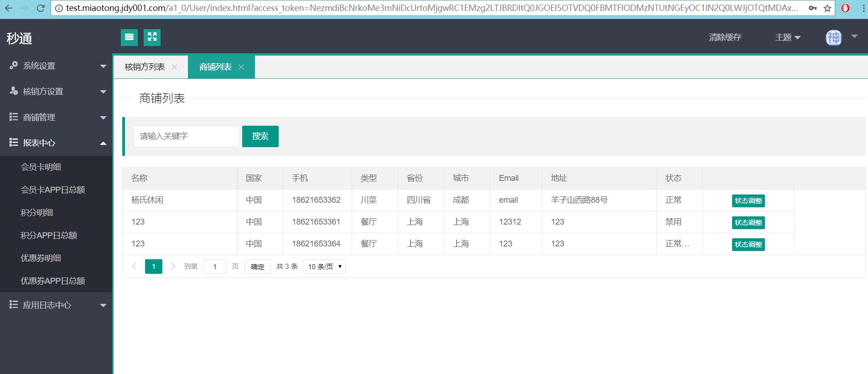Screen dimensions: 868x374
Task: Close the 核销方列表 tab
Action: tap(174, 67)
